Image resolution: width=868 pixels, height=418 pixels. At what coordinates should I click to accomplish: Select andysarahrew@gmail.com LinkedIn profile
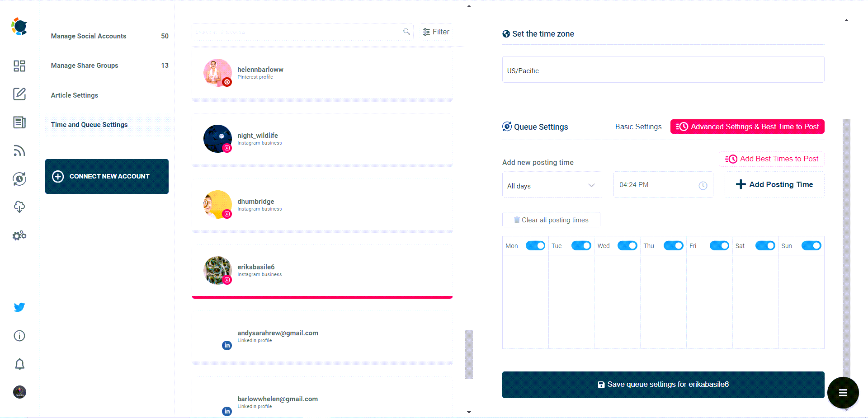point(322,337)
